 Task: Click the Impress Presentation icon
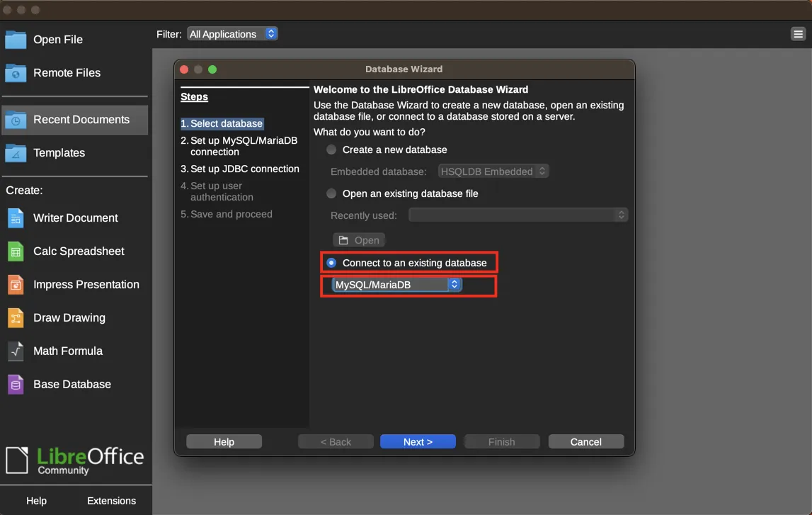[16, 285]
